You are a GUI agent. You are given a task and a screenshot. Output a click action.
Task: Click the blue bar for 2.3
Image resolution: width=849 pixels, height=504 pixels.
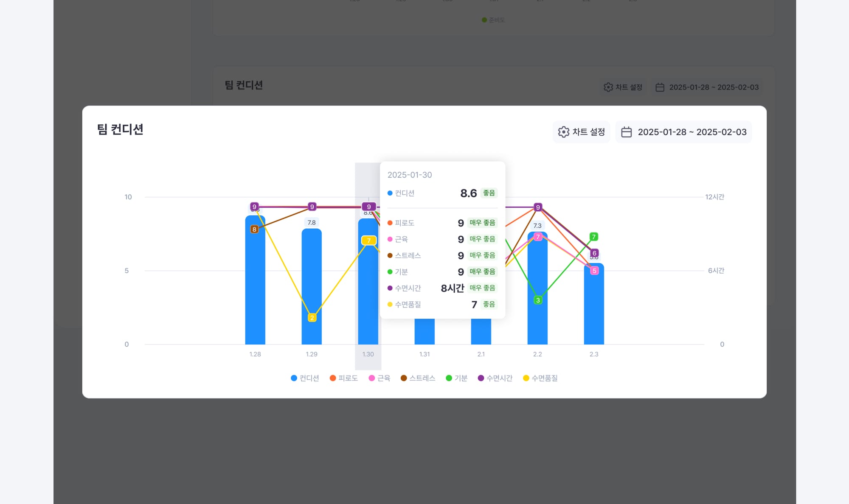(594, 310)
